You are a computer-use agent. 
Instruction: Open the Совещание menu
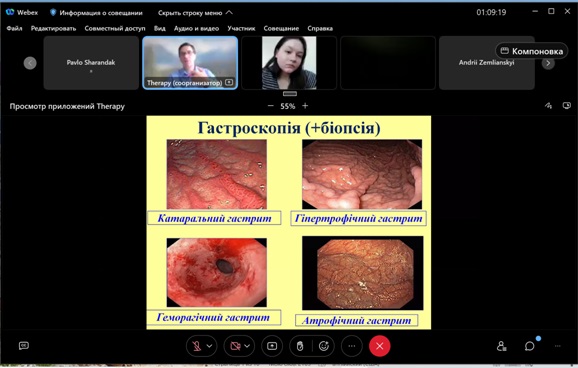pos(281,28)
